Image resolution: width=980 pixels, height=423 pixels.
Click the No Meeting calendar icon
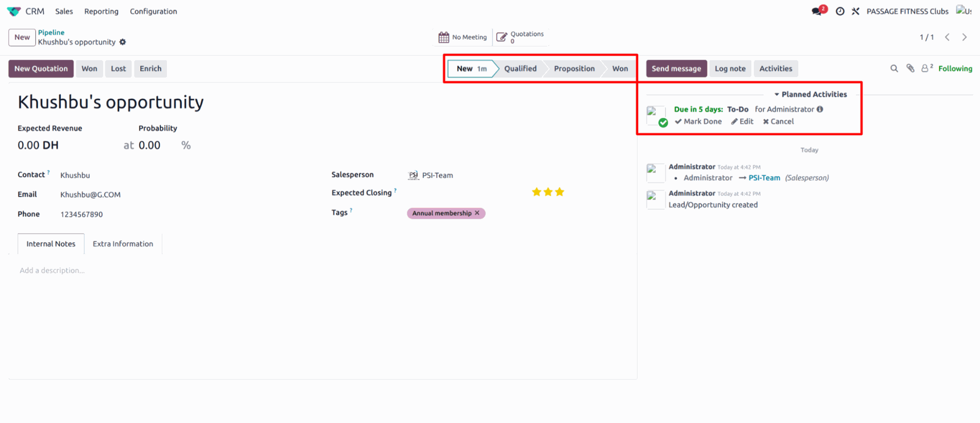(444, 37)
